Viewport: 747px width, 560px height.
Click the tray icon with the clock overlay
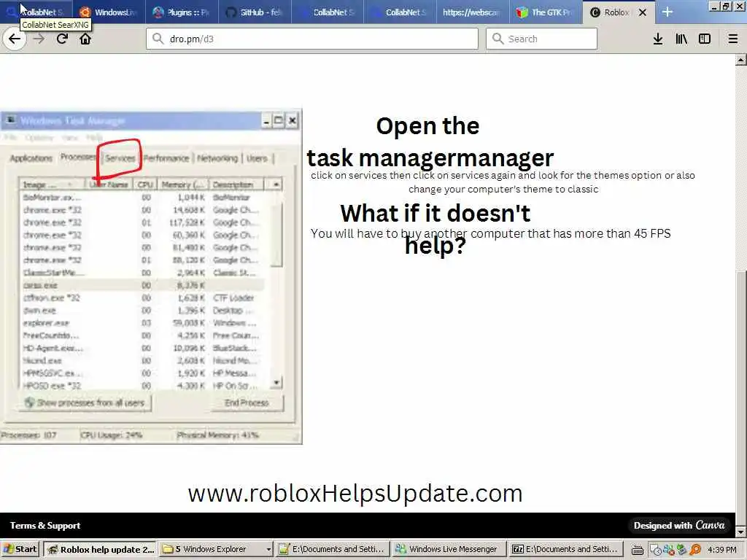click(656, 550)
